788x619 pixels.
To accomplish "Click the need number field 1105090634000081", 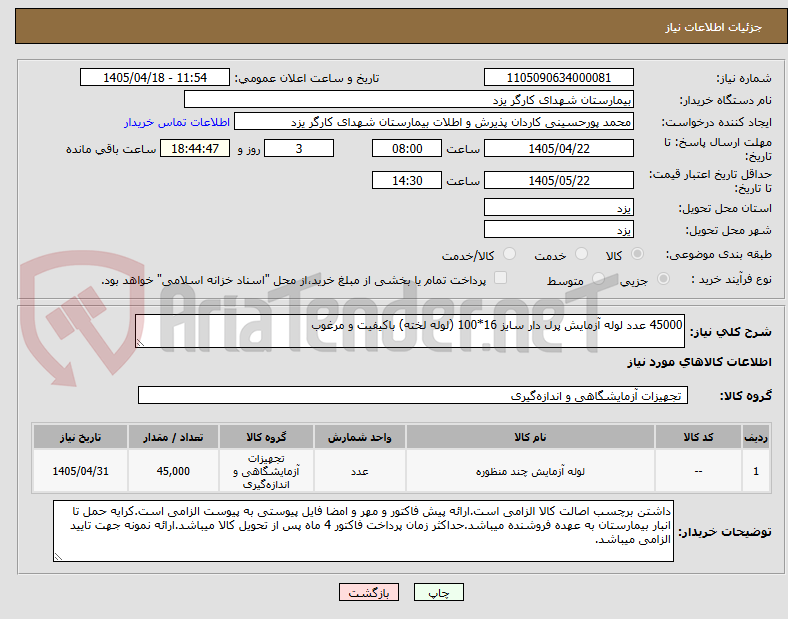I will (x=558, y=77).
